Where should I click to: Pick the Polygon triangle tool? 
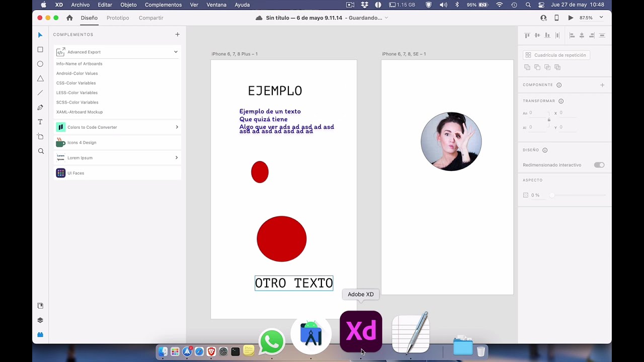pos(40,78)
